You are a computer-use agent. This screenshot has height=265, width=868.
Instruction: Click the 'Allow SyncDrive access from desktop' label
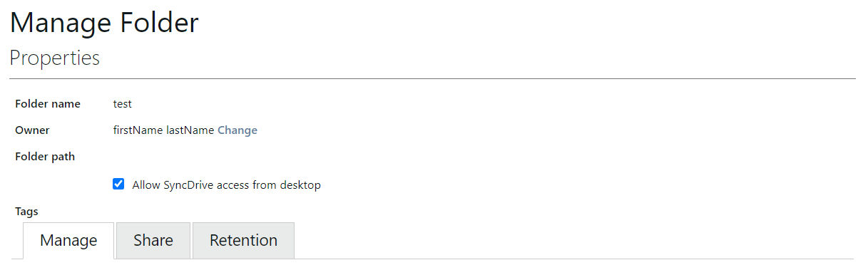[x=227, y=185]
